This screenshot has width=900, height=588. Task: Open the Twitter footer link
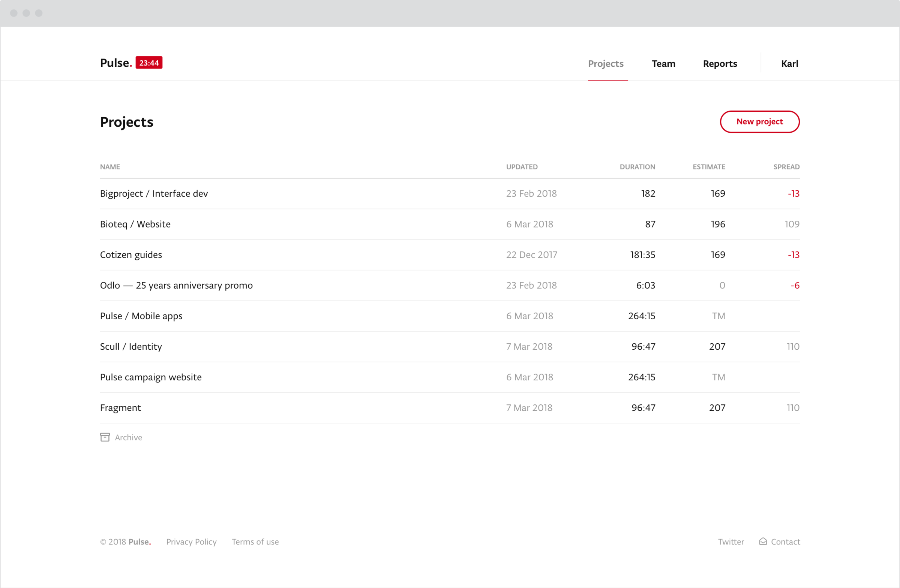coord(730,542)
